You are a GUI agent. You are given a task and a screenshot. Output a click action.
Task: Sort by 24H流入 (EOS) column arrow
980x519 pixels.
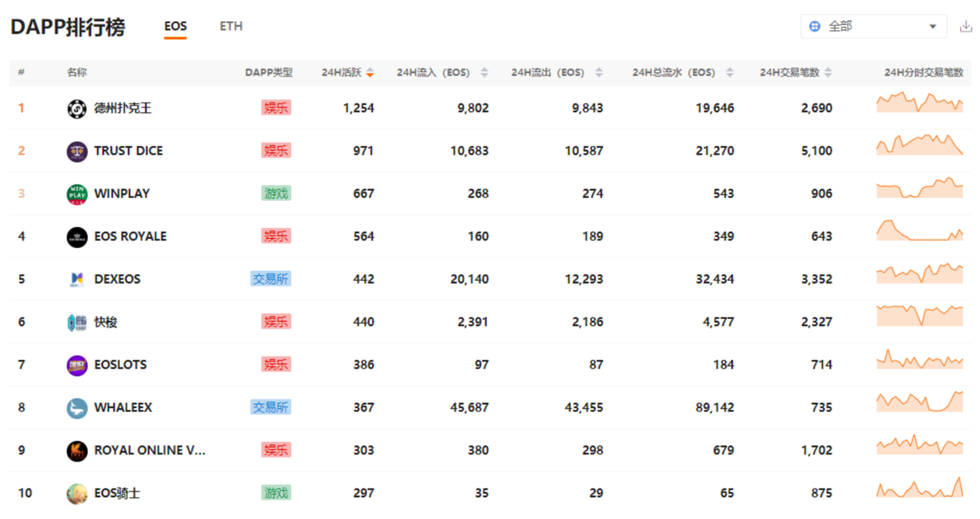484,73
